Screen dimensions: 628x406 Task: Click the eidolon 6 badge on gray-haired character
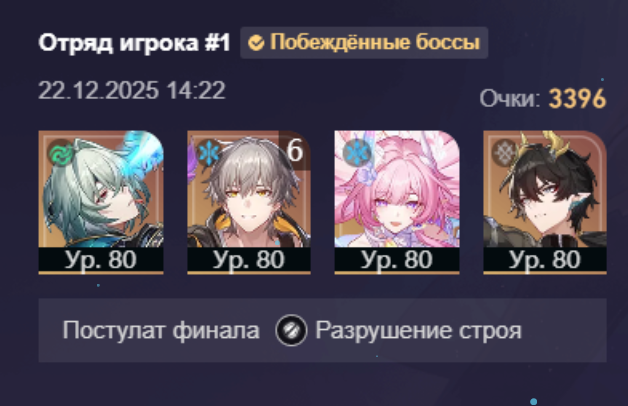pos(294,151)
